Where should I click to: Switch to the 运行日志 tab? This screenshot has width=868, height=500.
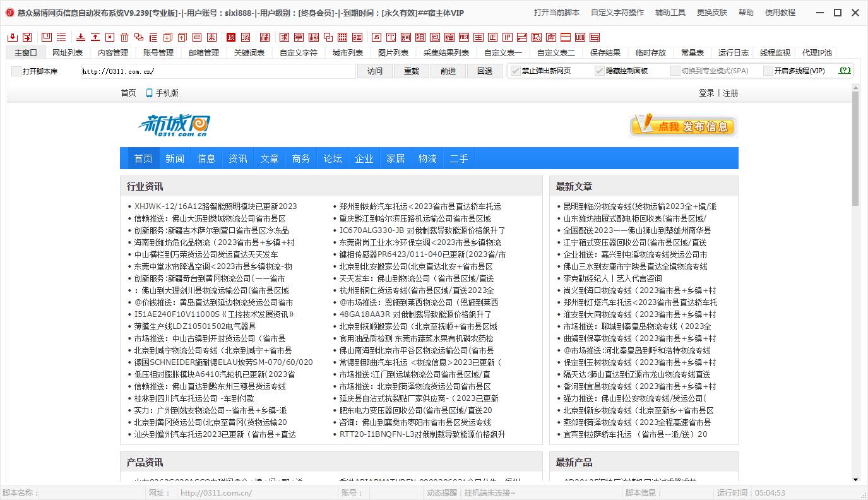(734, 53)
